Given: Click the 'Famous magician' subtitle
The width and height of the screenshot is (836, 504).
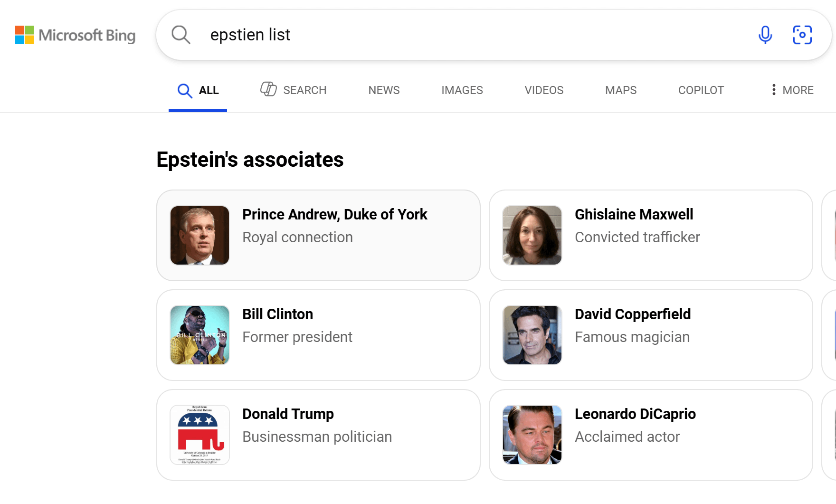Looking at the screenshot, I should (x=632, y=337).
